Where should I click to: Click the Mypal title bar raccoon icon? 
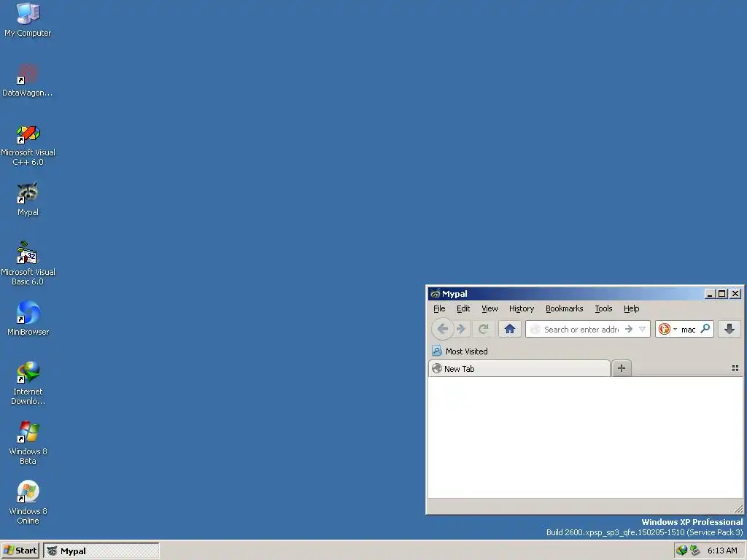click(x=435, y=294)
